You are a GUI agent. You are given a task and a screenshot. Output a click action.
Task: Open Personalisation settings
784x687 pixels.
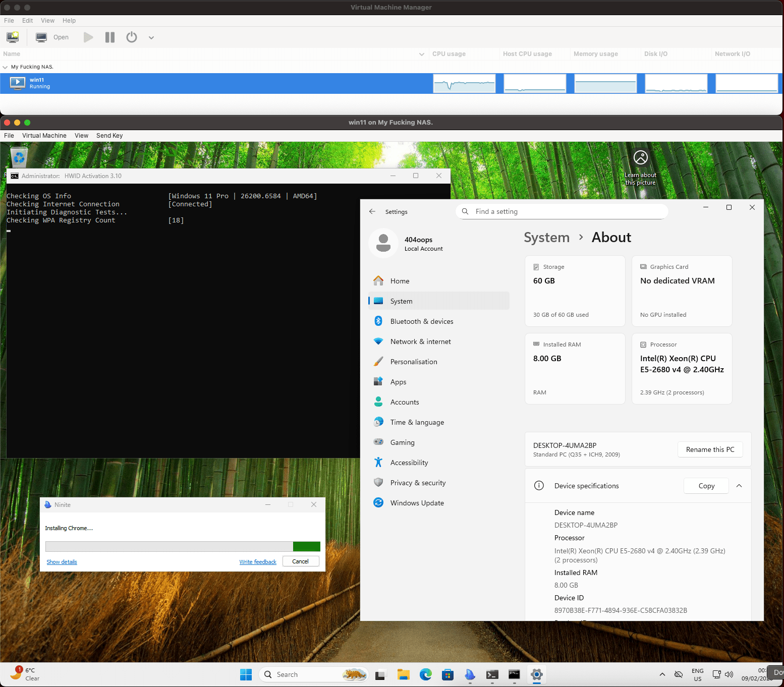pos(439,362)
